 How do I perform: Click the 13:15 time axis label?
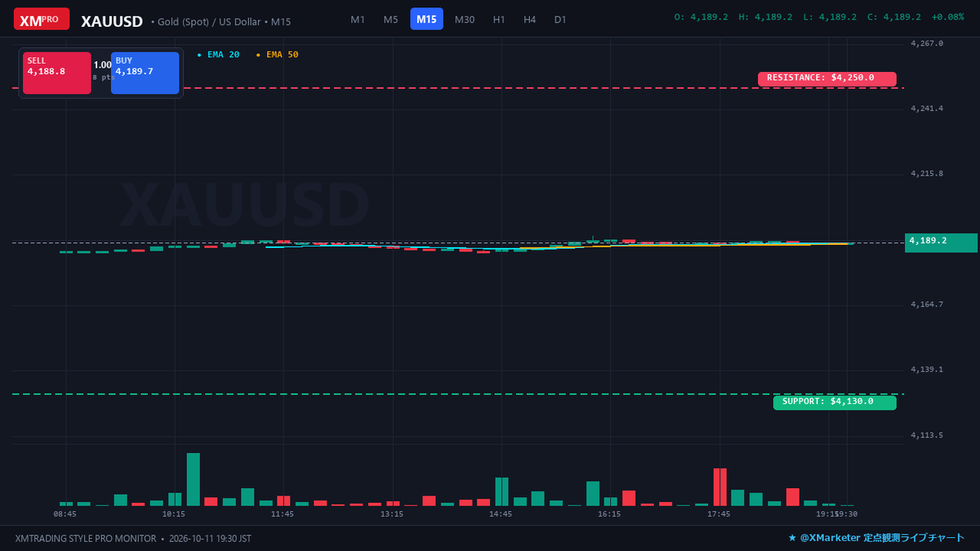tap(392, 514)
